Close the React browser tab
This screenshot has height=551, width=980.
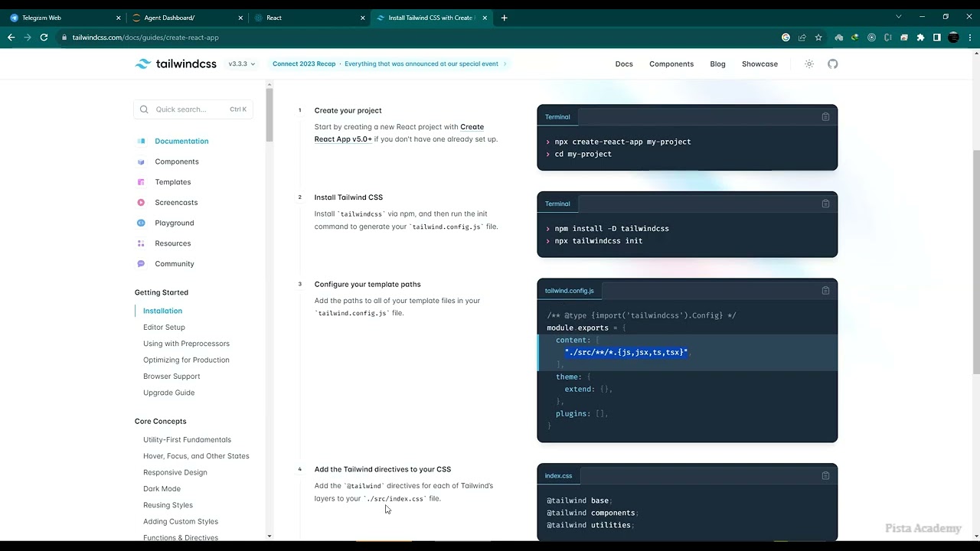point(362,18)
